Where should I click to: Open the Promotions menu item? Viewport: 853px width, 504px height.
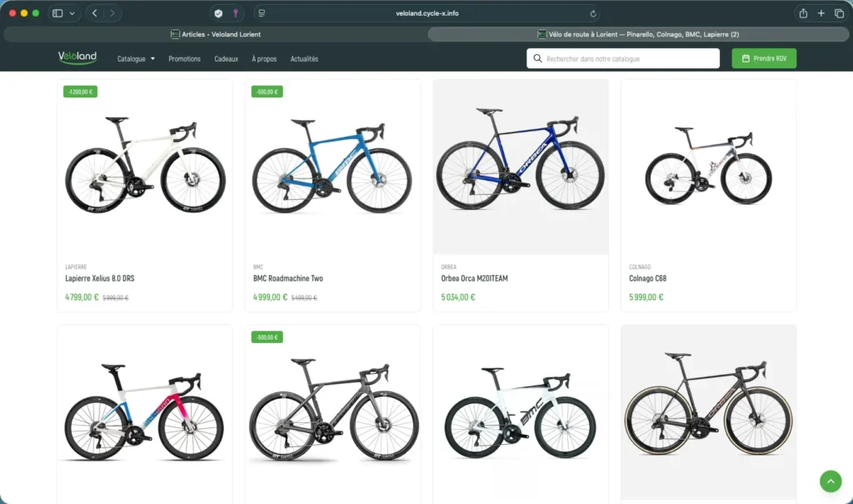[x=184, y=59]
